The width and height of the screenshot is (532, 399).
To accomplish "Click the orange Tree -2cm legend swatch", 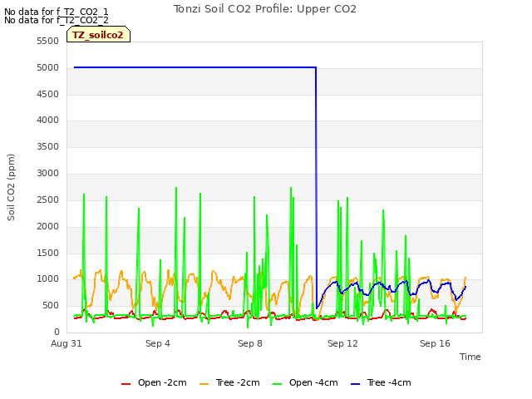I will pyautogui.click(x=204, y=384).
